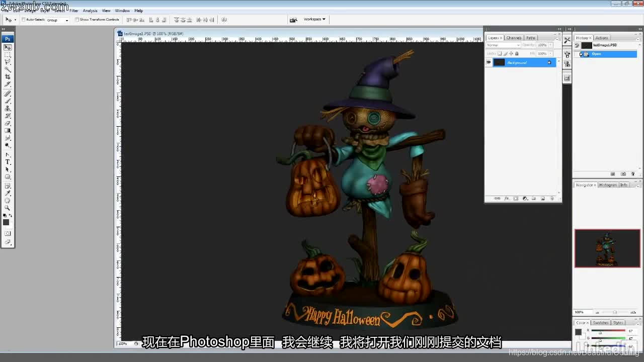Open the layer Opacity dropdown arrow
The width and height of the screenshot is (644, 362).
pos(551,45)
